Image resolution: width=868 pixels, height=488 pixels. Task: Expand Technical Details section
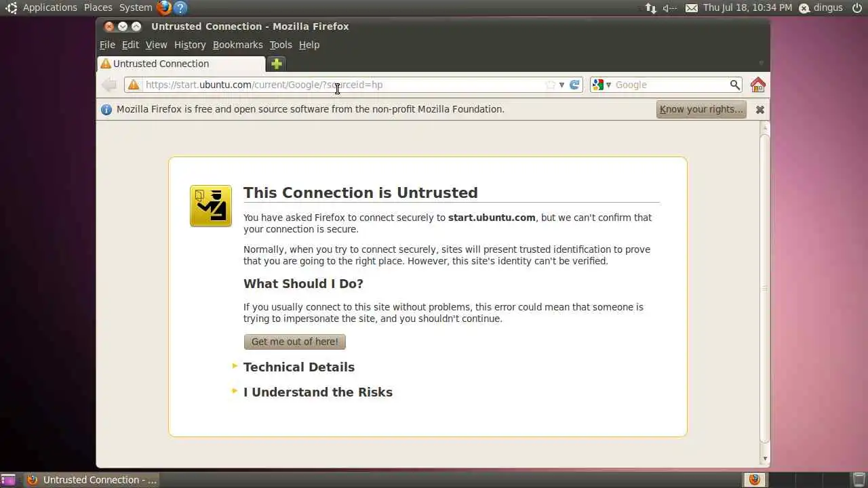(x=299, y=367)
